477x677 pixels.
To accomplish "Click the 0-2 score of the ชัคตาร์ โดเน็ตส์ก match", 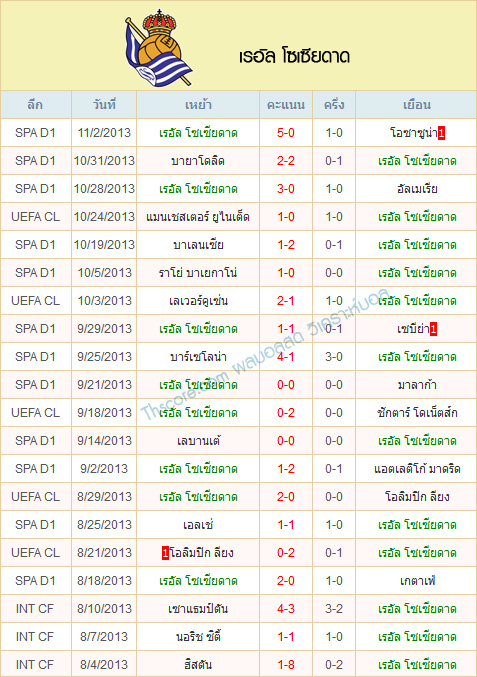I will [286, 413].
